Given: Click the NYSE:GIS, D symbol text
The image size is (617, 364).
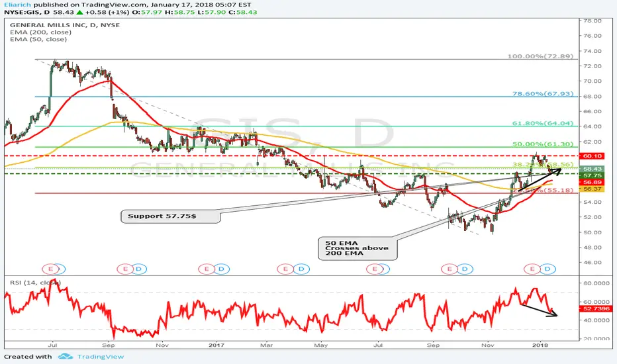Looking at the screenshot, I should (27, 12).
